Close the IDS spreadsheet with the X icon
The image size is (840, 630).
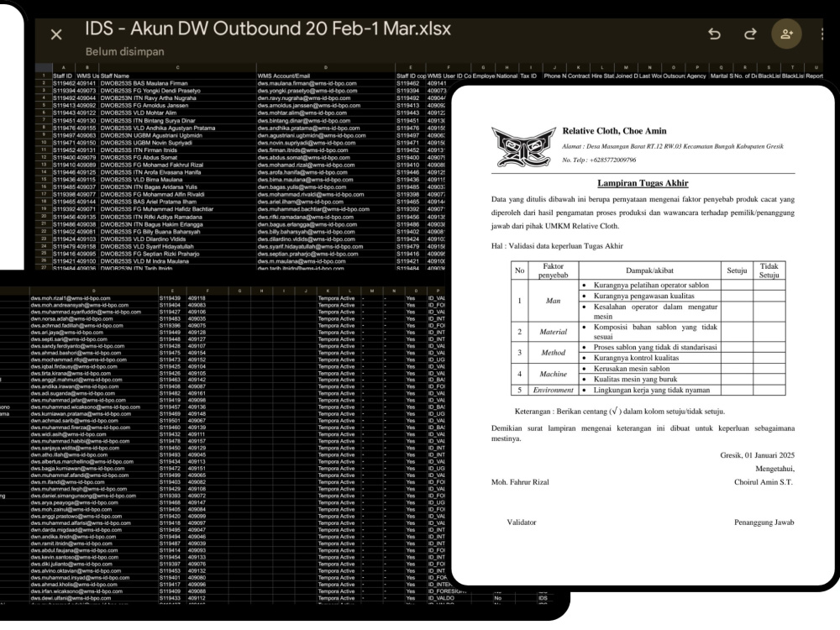tap(55, 34)
